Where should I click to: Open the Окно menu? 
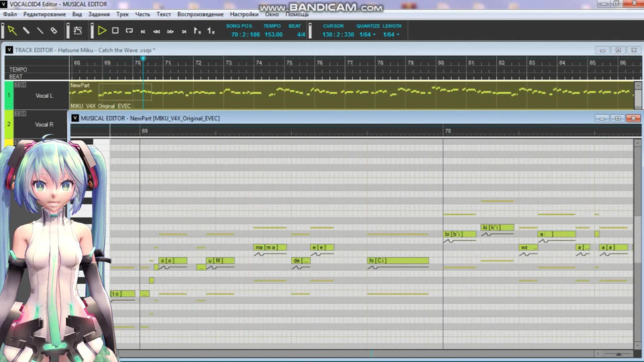272,14
